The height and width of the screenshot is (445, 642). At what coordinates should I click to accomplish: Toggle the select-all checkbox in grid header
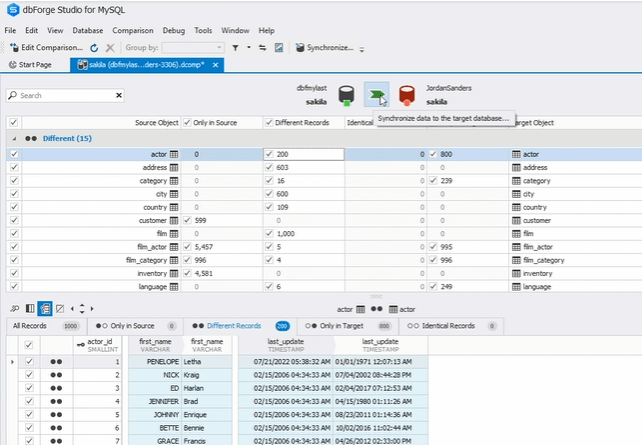click(14, 122)
